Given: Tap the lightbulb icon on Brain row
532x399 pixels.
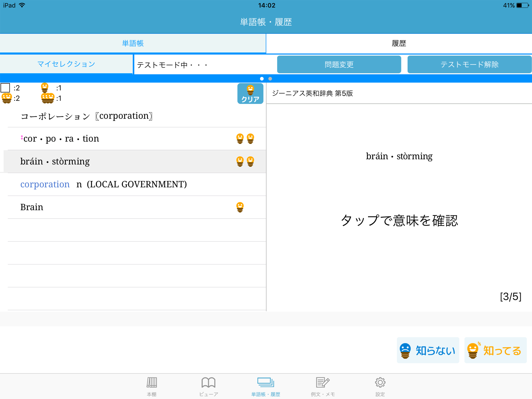Looking at the screenshot, I should coord(240,207).
